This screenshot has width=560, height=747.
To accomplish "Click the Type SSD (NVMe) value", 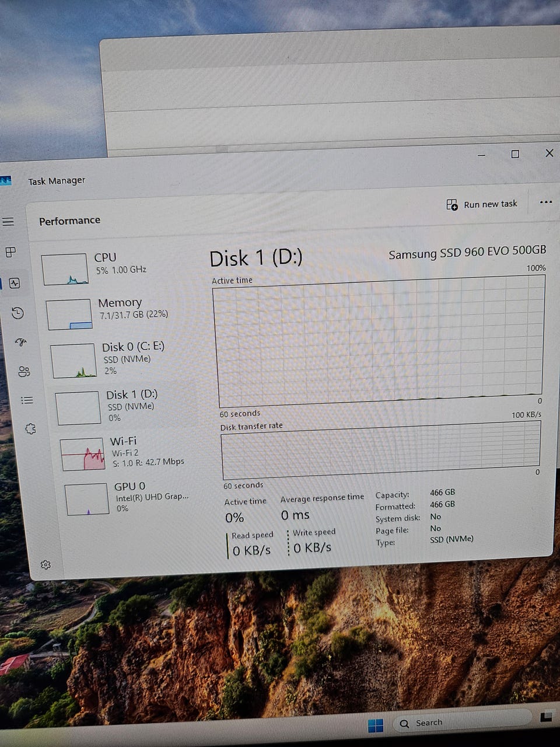I will (x=452, y=539).
